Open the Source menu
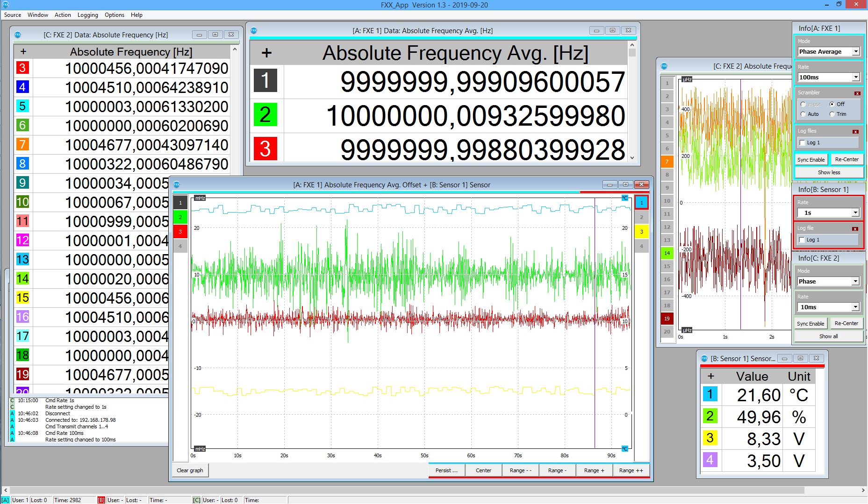 click(x=13, y=15)
